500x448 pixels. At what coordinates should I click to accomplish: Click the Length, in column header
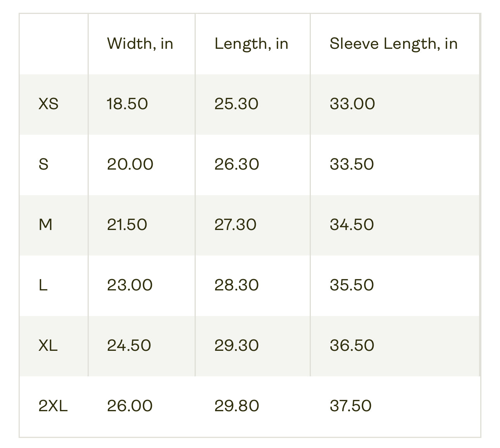[x=251, y=44]
